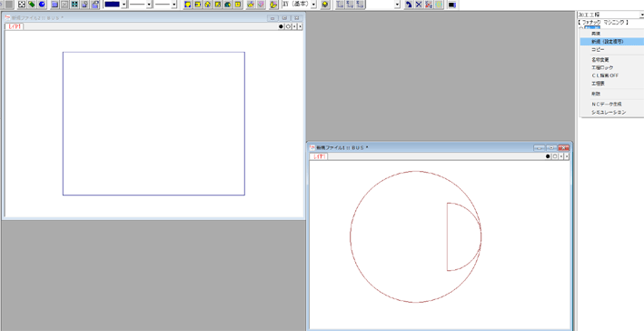Open the empty combo box dropdown arrow
Viewport: 644px width, 331px height.
(397, 5)
